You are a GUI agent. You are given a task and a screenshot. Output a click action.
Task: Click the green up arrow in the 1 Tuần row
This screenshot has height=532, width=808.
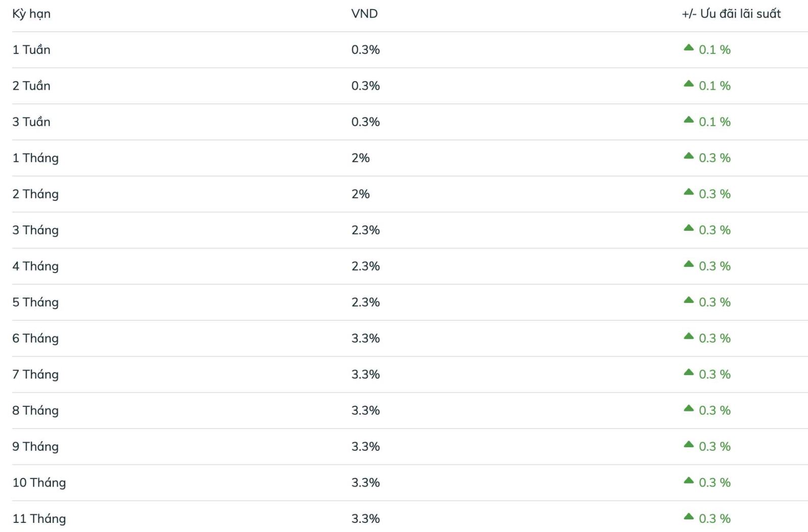pyautogui.click(x=688, y=48)
